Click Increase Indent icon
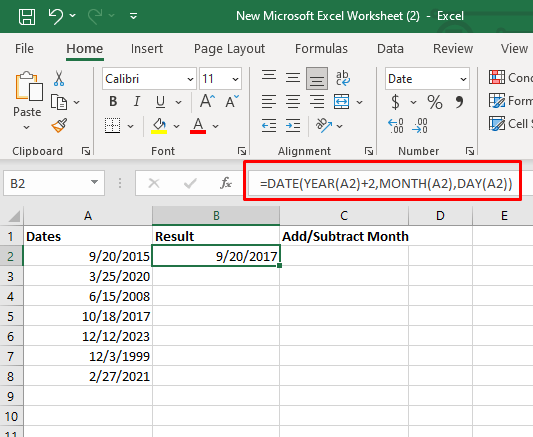 [293, 126]
